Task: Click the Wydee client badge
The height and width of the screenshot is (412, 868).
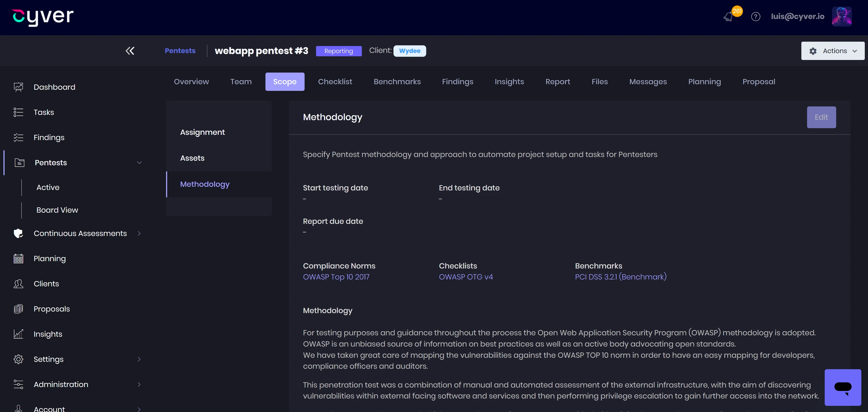Action: coord(410,51)
